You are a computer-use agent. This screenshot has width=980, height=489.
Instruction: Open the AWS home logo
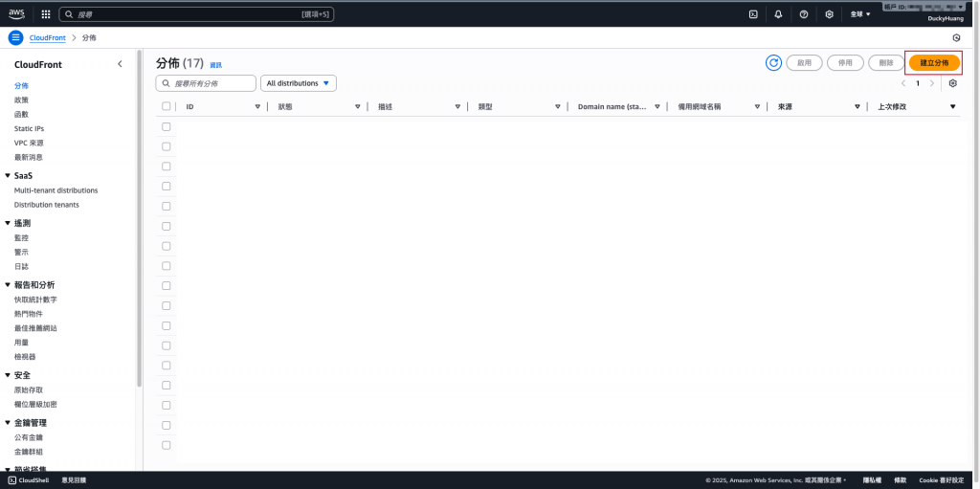pos(16,13)
